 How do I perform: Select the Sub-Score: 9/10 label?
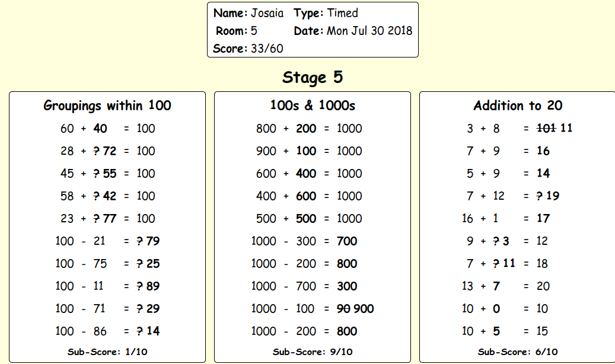tap(313, 352)
